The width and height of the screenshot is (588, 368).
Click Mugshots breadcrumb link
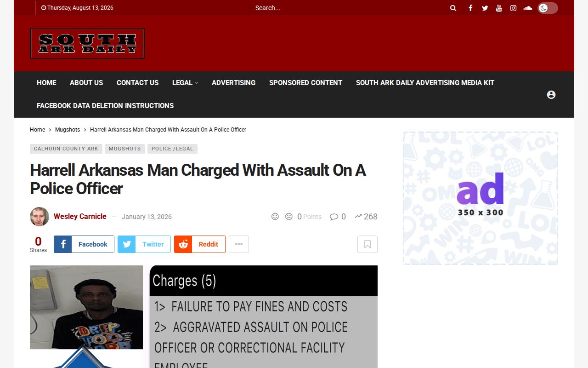pyautogui.click(x=68, y=130)
